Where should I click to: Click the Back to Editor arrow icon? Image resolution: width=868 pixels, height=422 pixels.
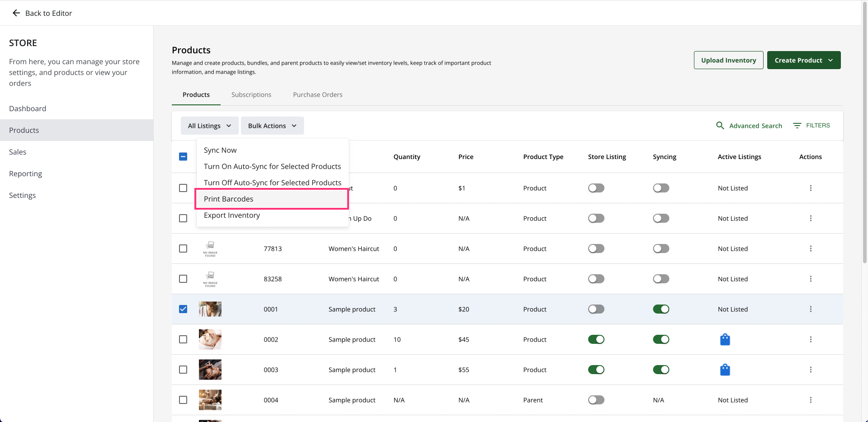pos(16,13)
